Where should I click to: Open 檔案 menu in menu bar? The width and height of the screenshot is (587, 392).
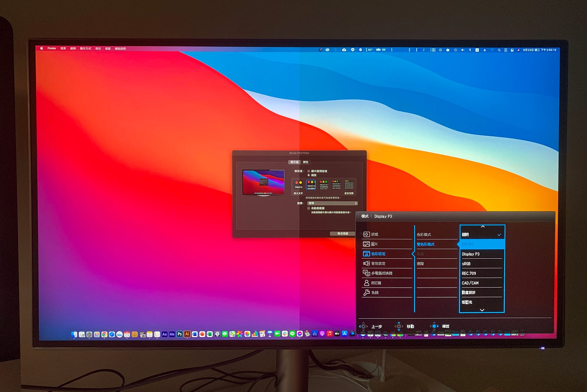click(x=63, y=48)
